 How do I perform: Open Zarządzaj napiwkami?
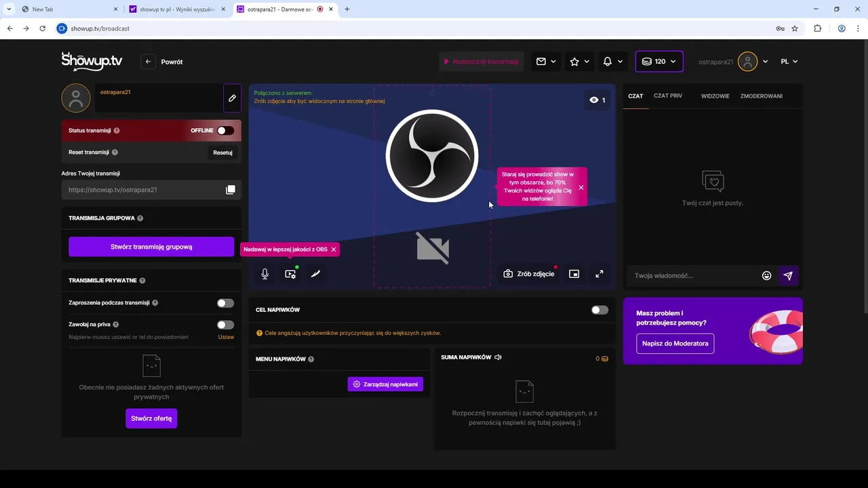point(385,384)
